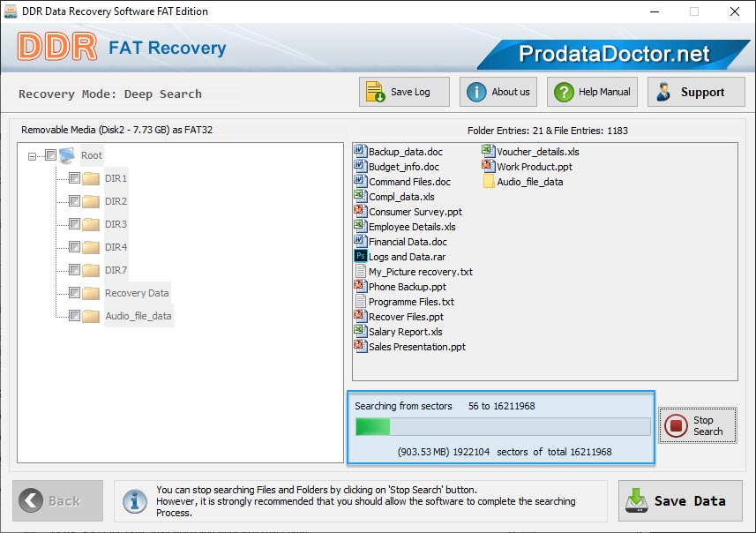Click the Financial Data.doc Word icon

click(360, 241)
